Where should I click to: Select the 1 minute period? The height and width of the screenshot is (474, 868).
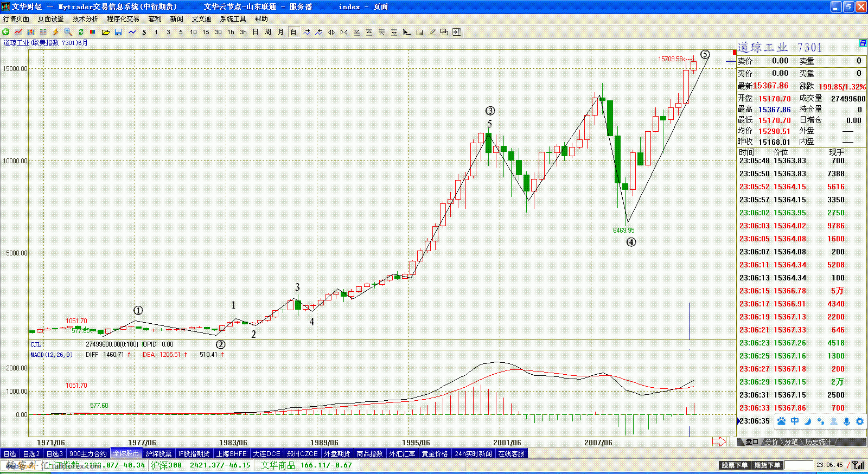[156, 32]
